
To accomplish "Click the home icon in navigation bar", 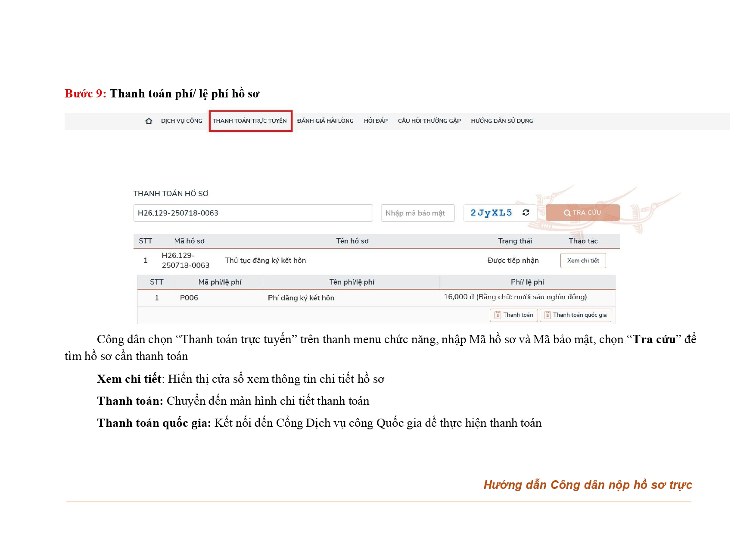I will click(149, 121).
